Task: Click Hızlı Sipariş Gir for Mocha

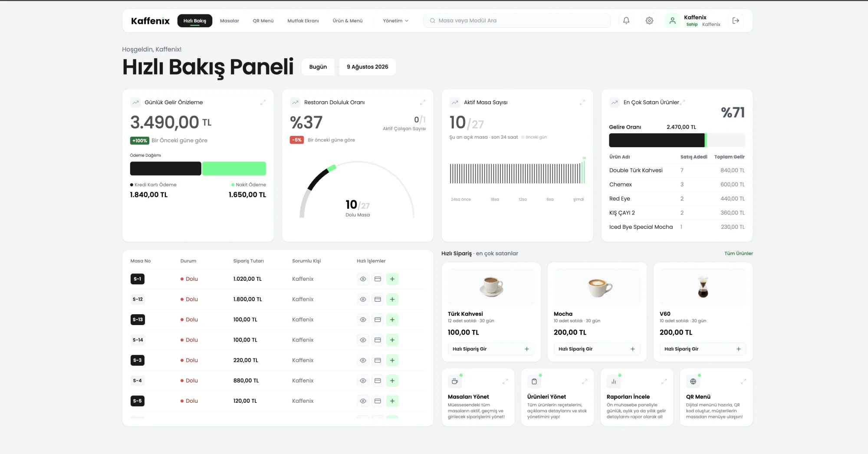Action: tap(597, 349)
